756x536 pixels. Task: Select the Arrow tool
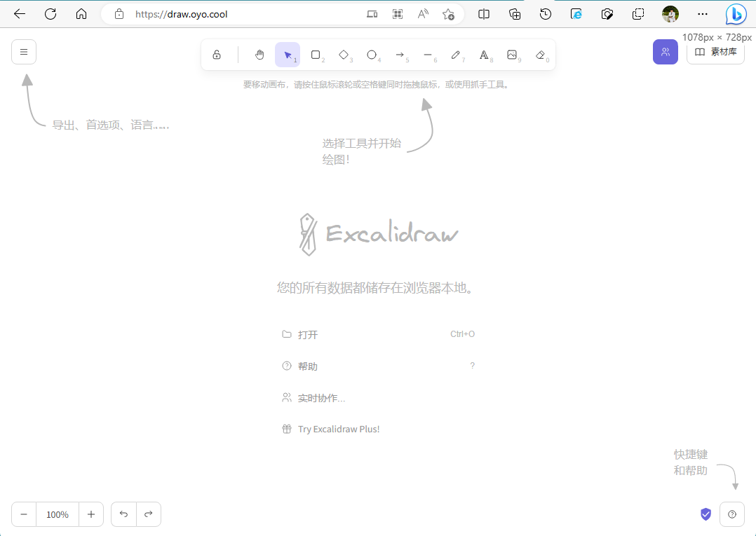[400, 55]
